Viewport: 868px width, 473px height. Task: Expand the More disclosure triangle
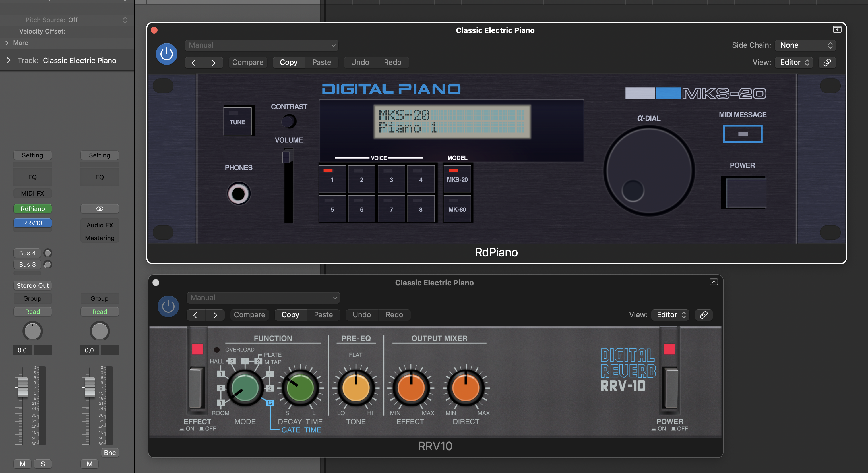[x=7, y=43]
